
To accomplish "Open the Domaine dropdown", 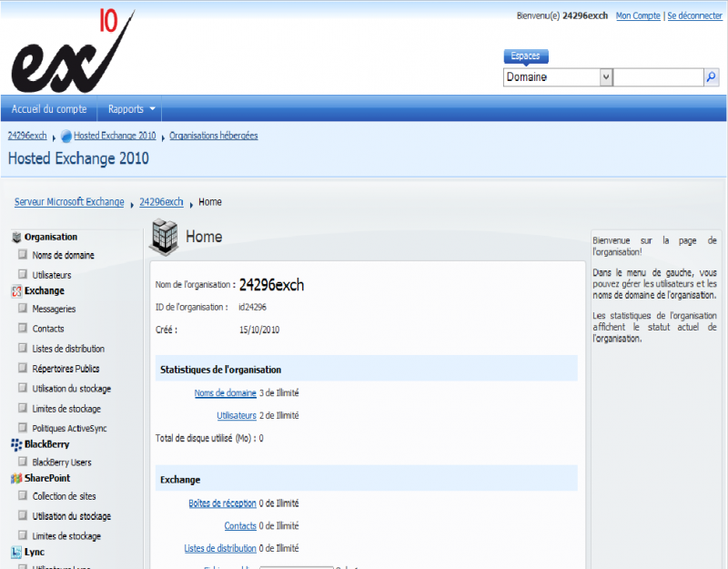I will pyautogui.click(x=606, y=76).
